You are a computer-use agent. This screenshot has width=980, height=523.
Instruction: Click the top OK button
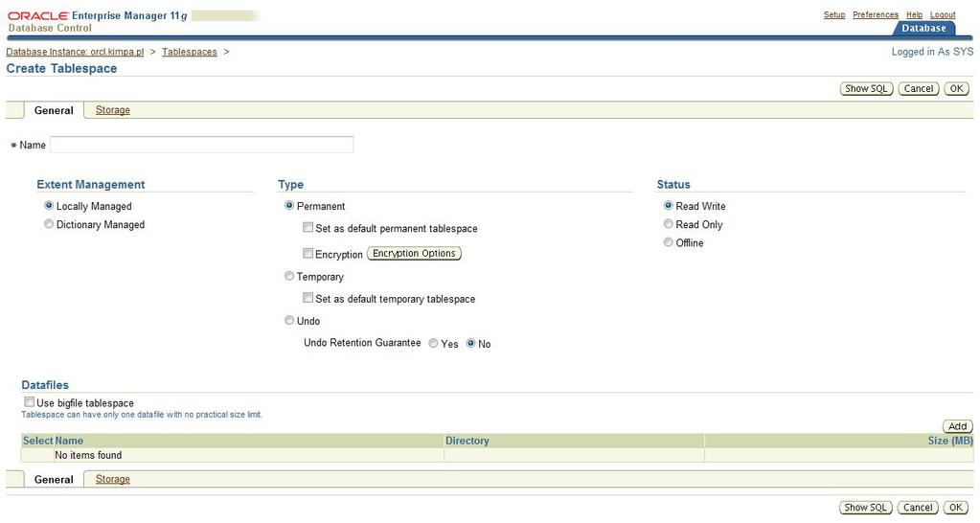[957, 89]
